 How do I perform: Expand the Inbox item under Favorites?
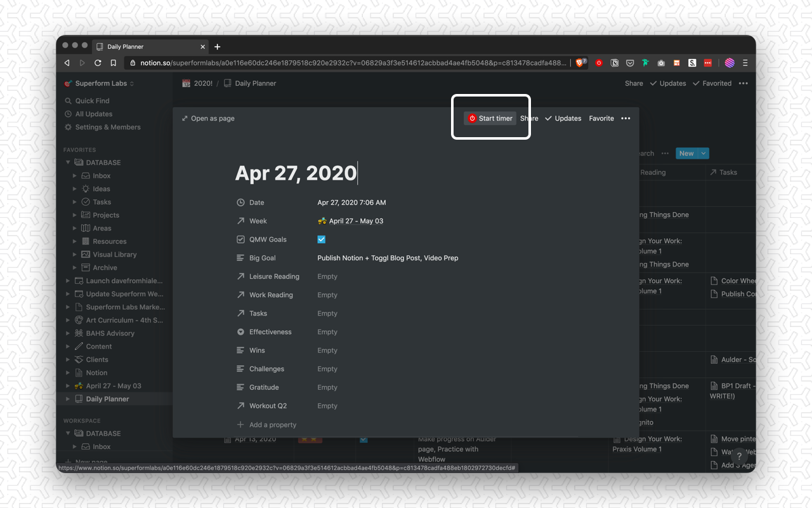[x=75, y=176]
